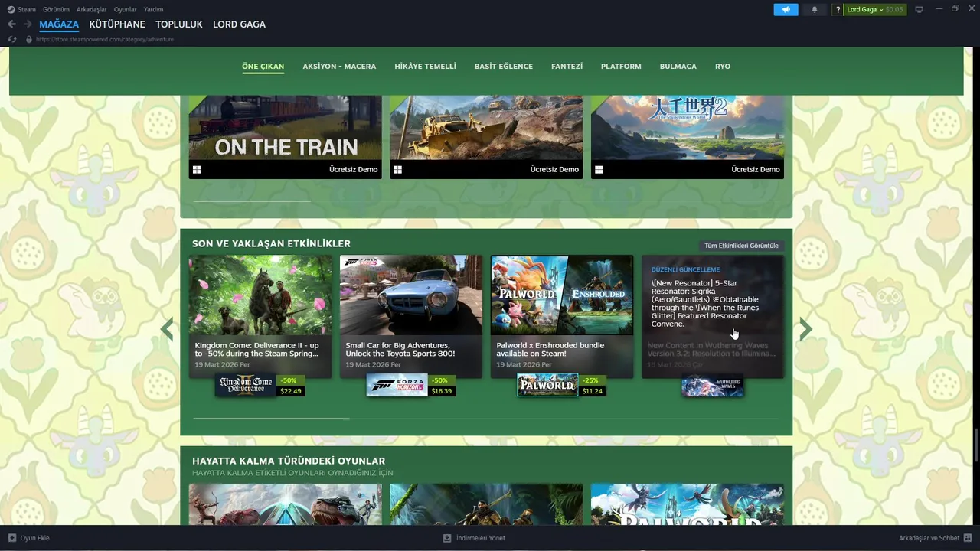The width and height of the screenshot is (980, 551).
Task: Click the Oyun Ekle label
Action: pos(35,538)
